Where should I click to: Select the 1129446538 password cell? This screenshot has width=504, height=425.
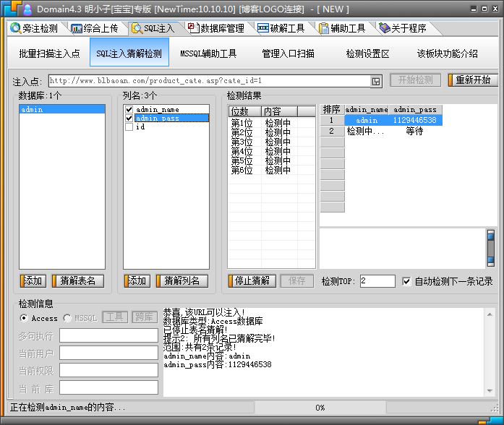point(415,121)
